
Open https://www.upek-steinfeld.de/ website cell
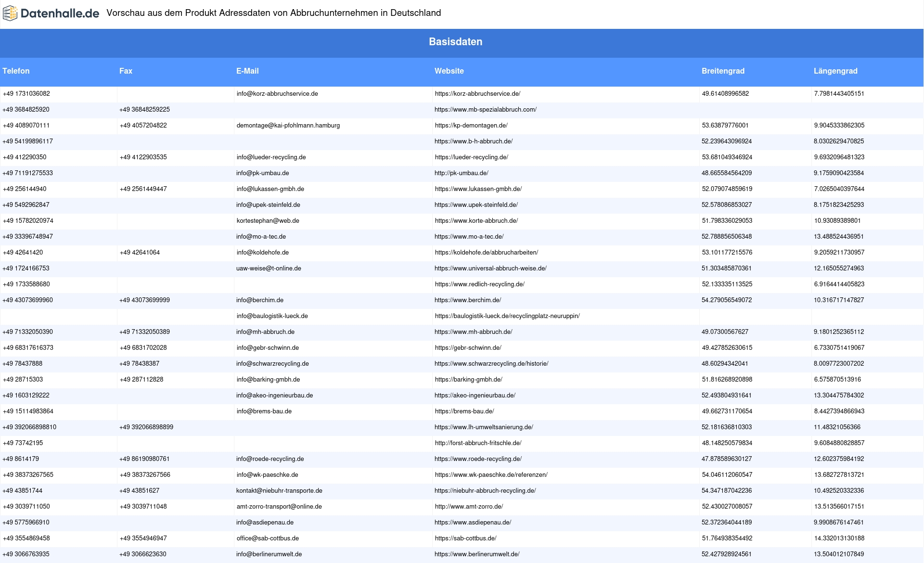tap(476, 205)
